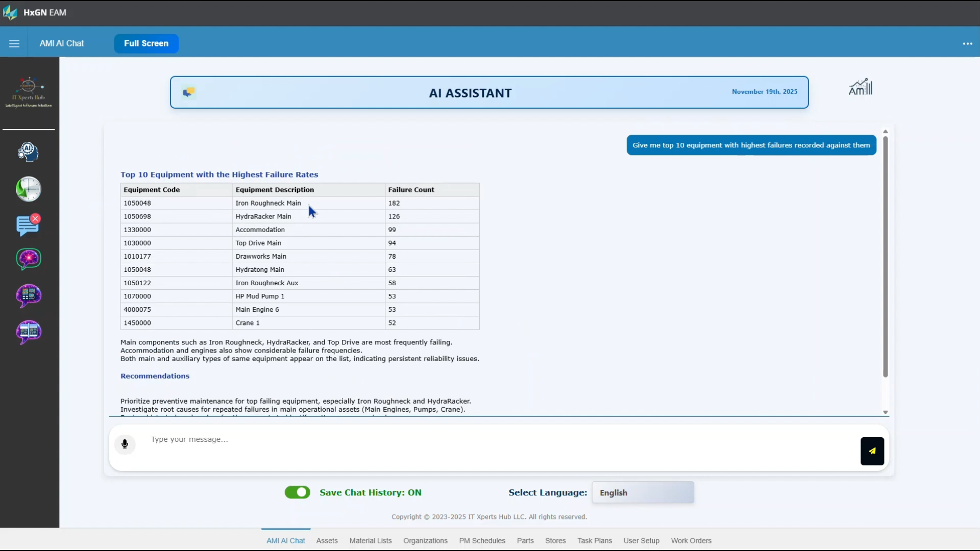The image size is (980, 551).
Task: Select the PM Schedules menu item
Action: pyautogui.click(x=482, y=540)
